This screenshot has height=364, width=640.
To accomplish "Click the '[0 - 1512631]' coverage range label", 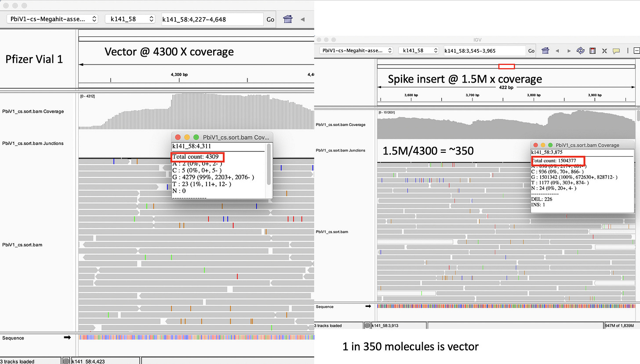I will [x=386, y=112].
